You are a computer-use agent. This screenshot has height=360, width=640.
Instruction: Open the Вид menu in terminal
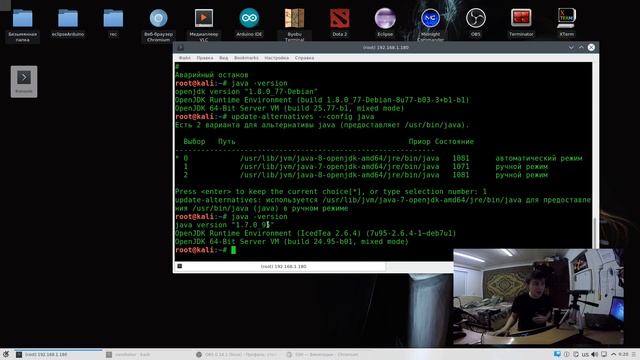click(x=224, y=58)
